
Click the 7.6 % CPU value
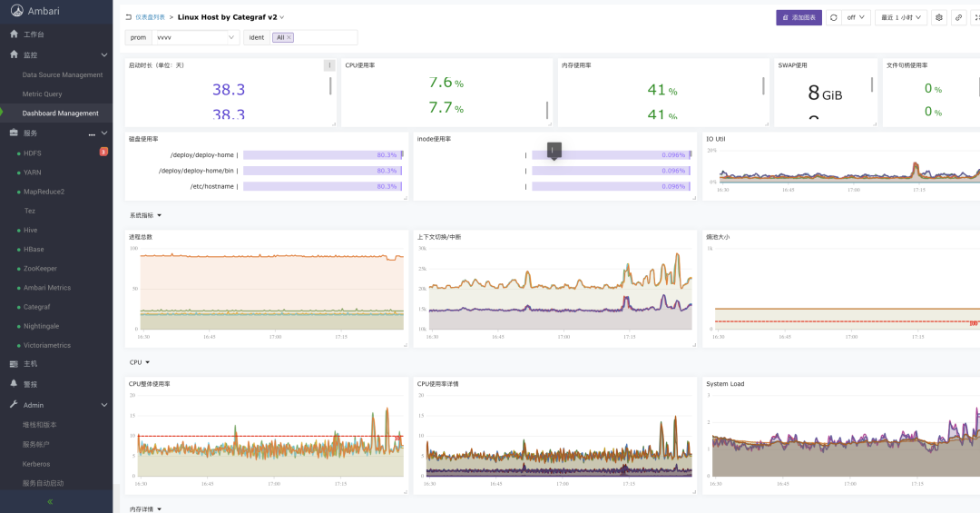(446, 82)
